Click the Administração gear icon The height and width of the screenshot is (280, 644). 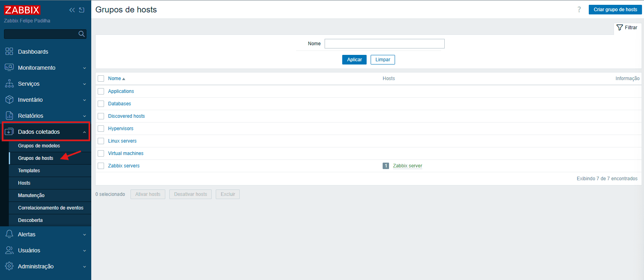tap(9, 266)
